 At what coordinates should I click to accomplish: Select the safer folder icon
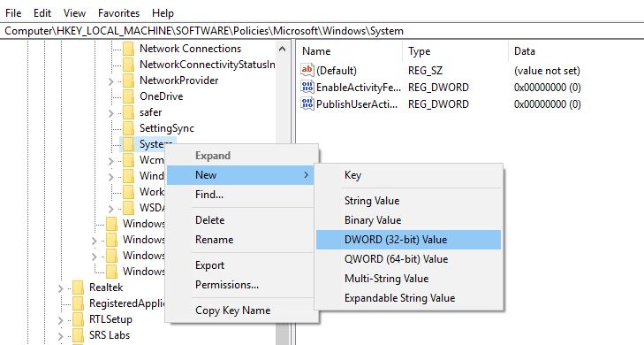pos(129,112)
